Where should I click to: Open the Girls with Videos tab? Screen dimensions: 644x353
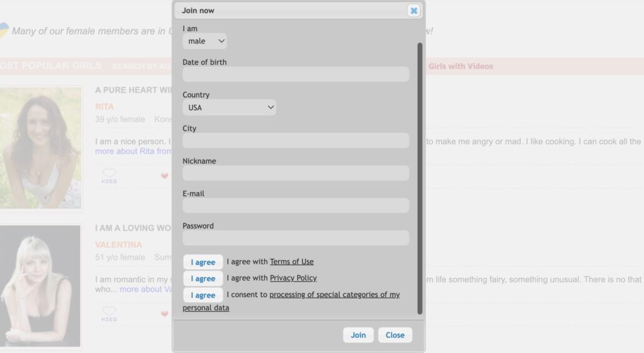(x=460, y=66)
